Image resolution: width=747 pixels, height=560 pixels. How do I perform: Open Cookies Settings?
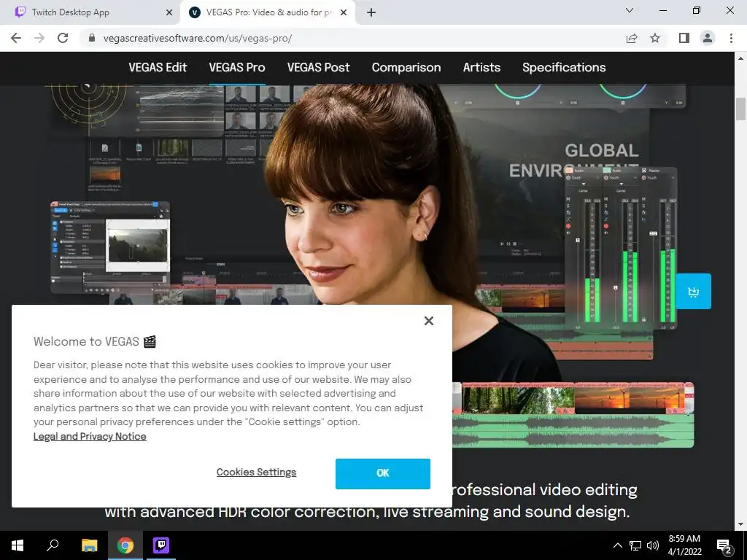(256, 472)
